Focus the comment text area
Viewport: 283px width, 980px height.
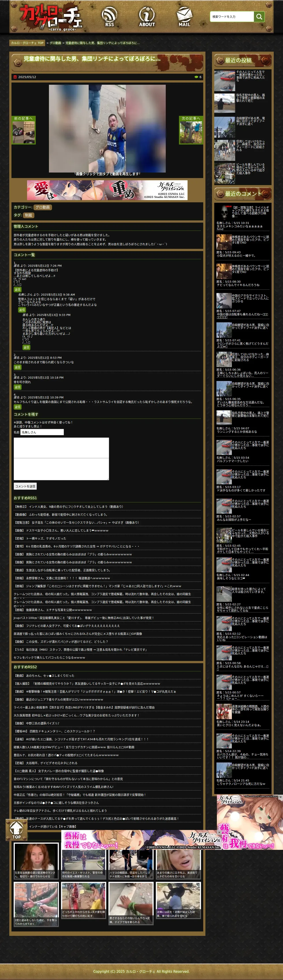[x=61, y=459]
